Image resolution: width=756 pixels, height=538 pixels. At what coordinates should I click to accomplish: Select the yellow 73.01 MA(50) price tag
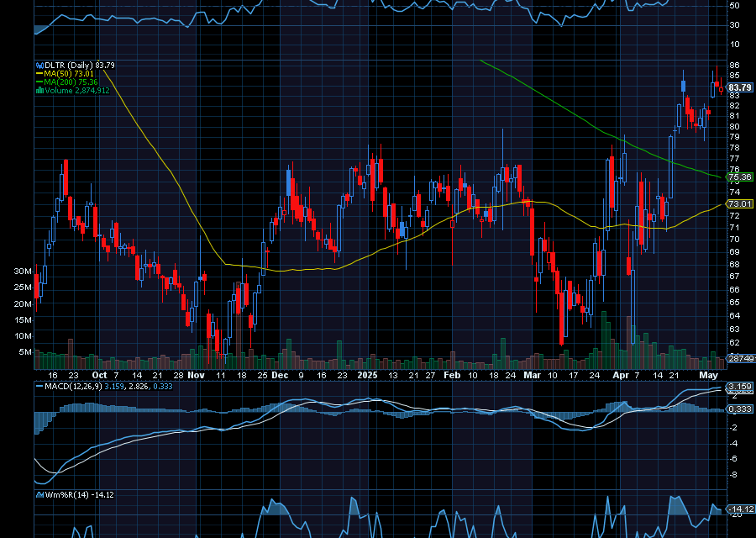[x=739, y=204]
